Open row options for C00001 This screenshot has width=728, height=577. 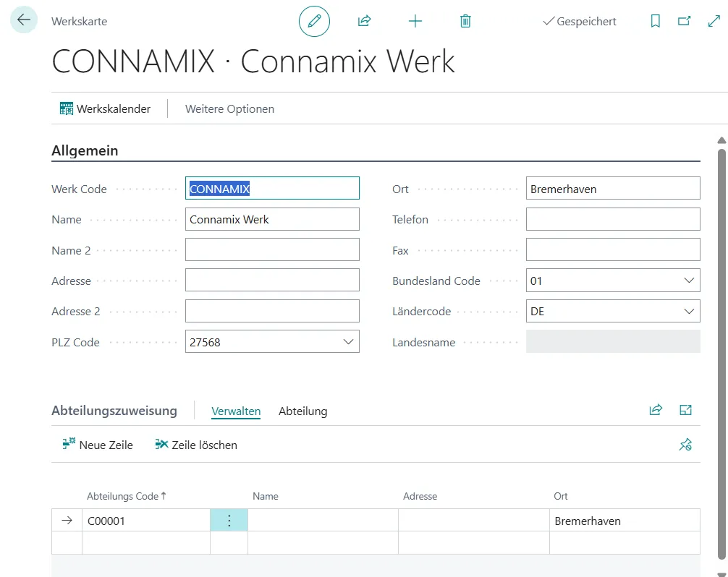[x=229, y=521]
